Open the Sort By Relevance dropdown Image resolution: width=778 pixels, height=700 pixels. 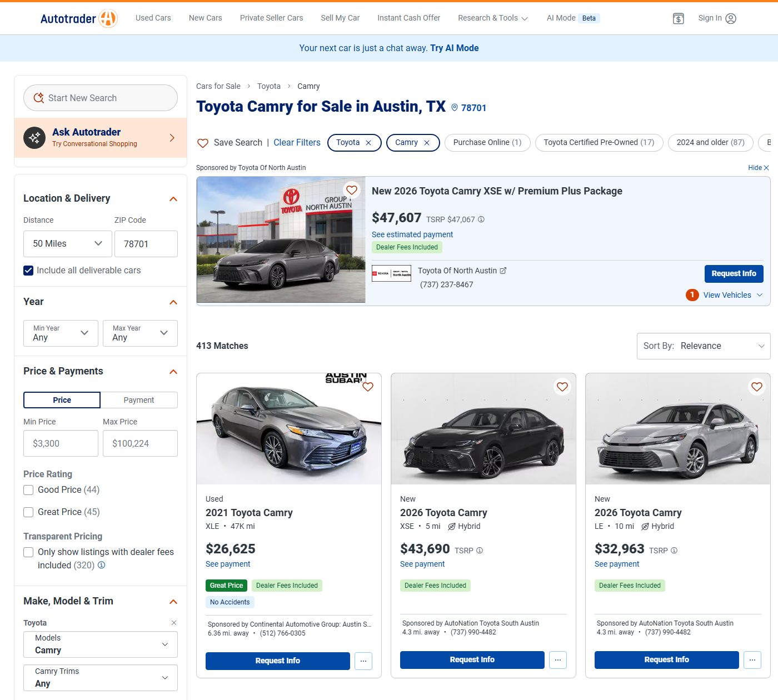(x=704, y=346)
